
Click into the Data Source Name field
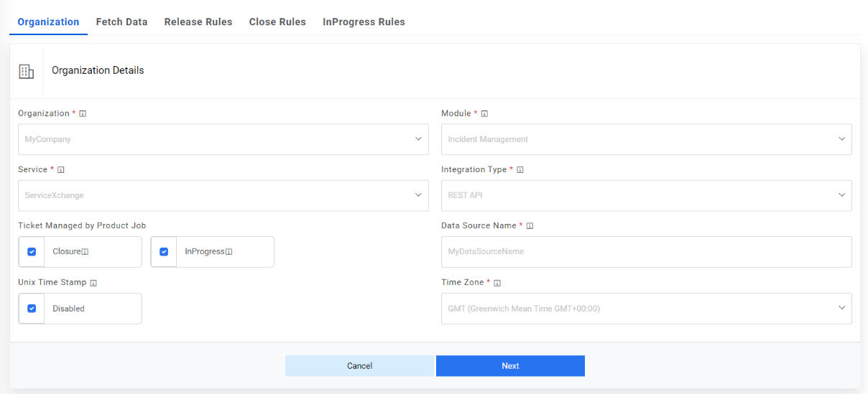(646, 252)
